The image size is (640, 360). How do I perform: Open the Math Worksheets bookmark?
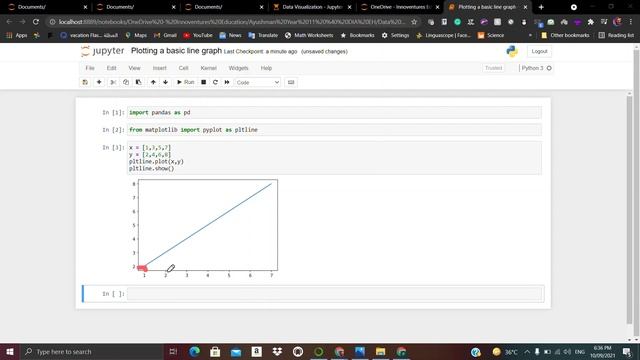pyautogui.click(x=309, y=36)
